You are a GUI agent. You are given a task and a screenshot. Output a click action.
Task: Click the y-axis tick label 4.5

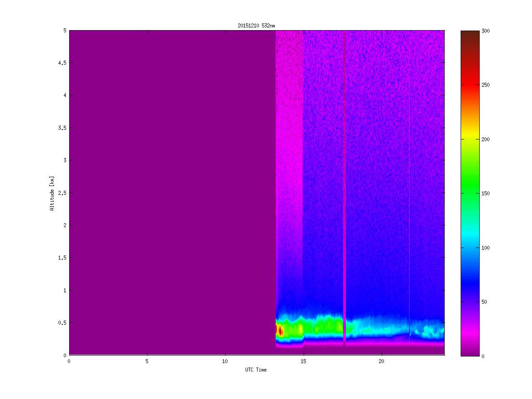(62, 63)
